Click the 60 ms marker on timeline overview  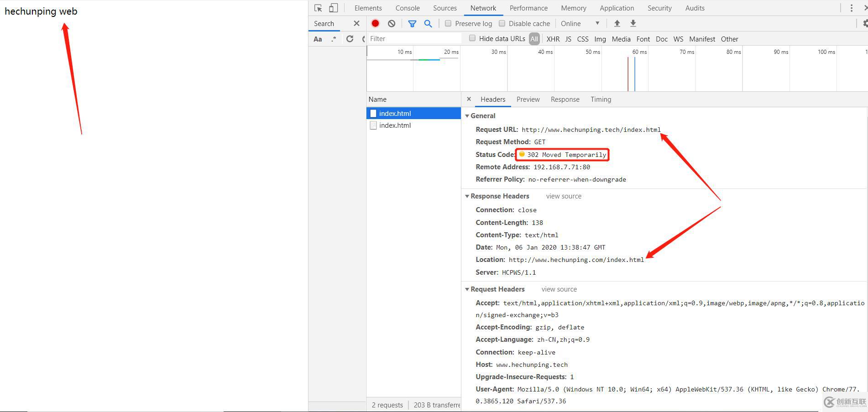pos(639,52)
